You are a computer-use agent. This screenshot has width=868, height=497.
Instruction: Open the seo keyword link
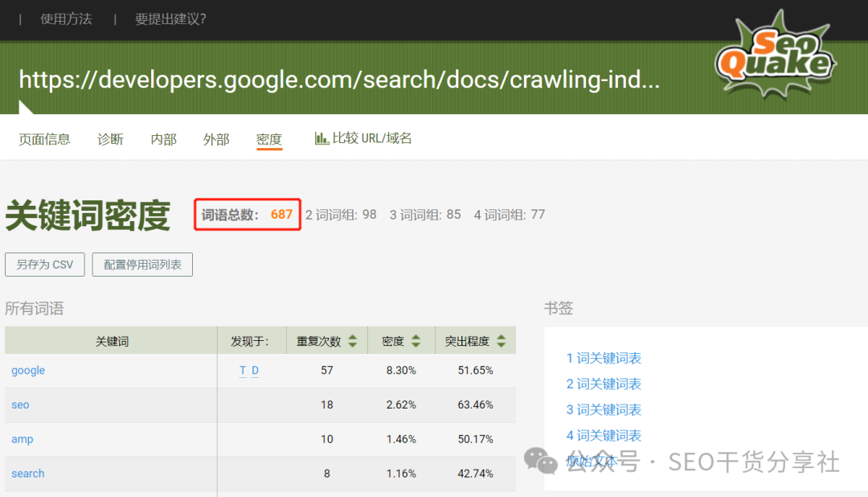pyautogui.click(x=20, y=405)
